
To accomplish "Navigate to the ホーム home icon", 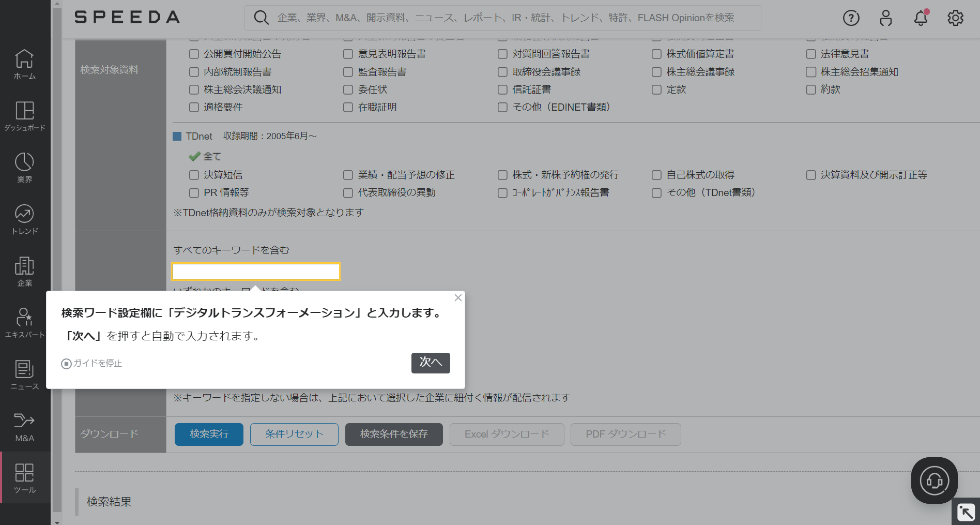I will click(x=24, y=63).
